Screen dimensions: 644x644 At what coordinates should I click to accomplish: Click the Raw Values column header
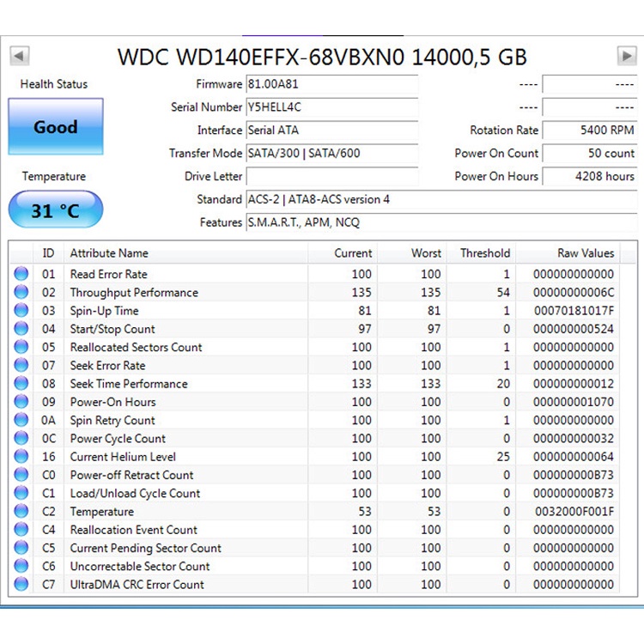coord(568,253)
